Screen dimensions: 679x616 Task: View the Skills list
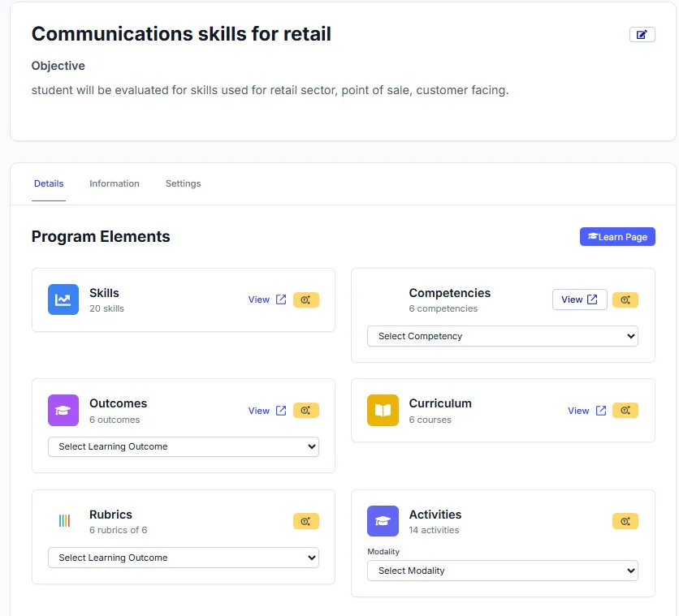(258, 299)
